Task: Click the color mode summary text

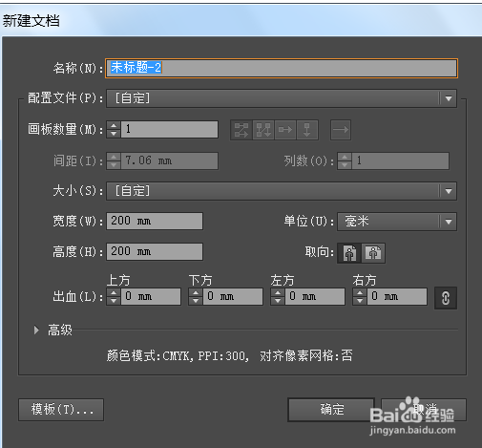Action: coord(230,356)
